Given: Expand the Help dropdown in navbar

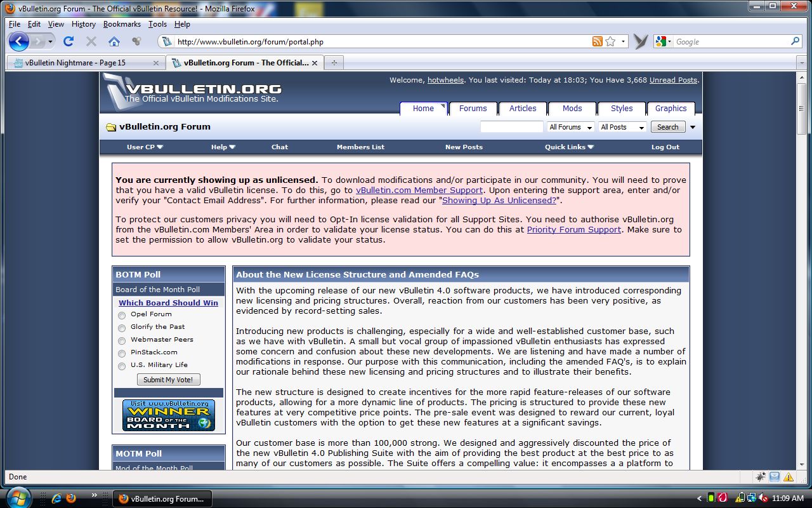Looking at the screenshot, I should (223, 147).
